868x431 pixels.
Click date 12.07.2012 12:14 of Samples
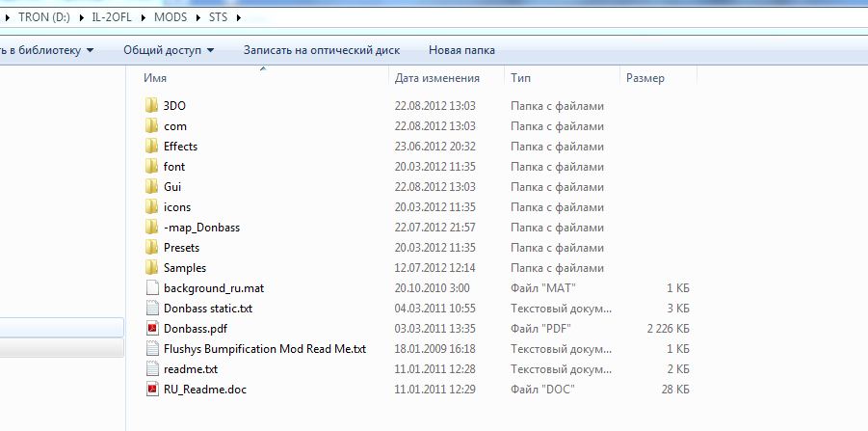tap(435, 268)
